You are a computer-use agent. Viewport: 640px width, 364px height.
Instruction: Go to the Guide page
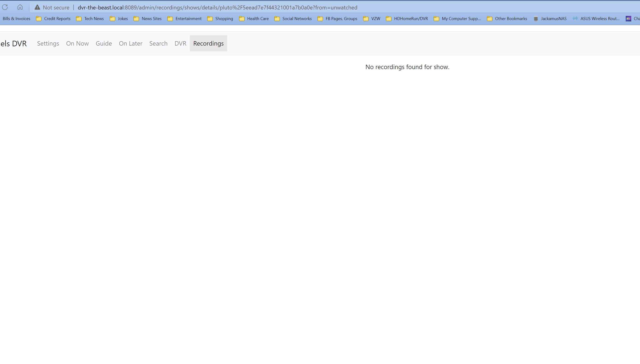click(x=104, y=43)
